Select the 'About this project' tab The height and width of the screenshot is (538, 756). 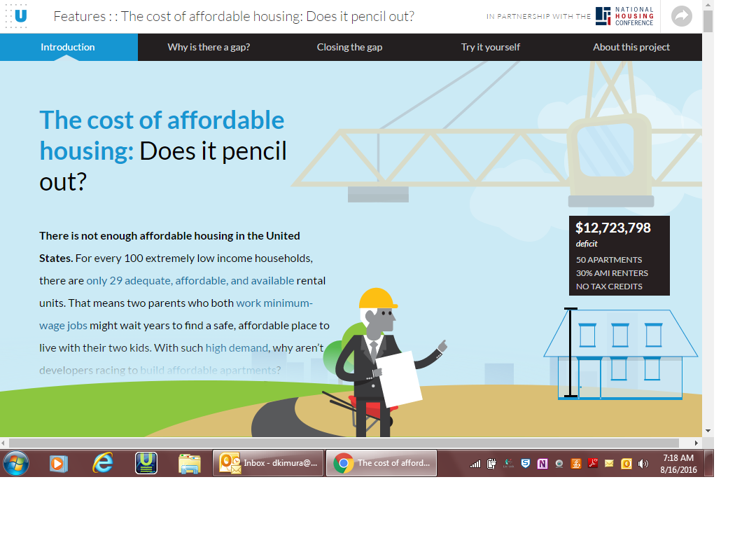pyautogui.click(x=631, y=47)
